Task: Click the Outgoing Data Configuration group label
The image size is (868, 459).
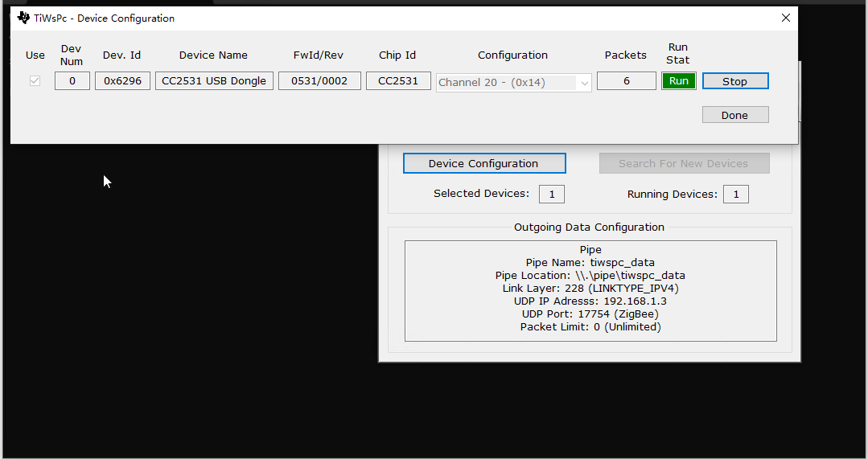Action: pyautogui.click(x=589, y=227)
